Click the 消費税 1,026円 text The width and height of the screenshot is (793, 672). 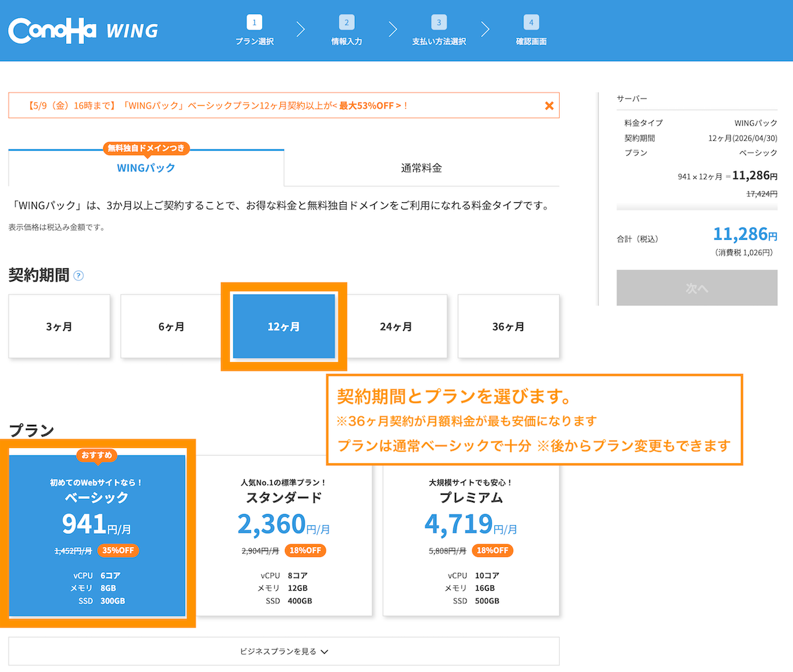click(743, 252)
